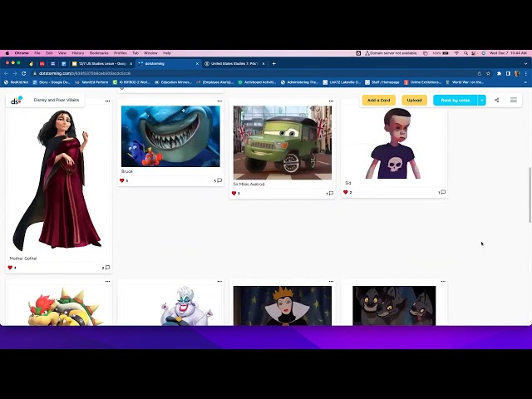This screenshot has width=532, height=399.
Task: Open the three-dot options on Bruce card
Action: coord(219,101)
